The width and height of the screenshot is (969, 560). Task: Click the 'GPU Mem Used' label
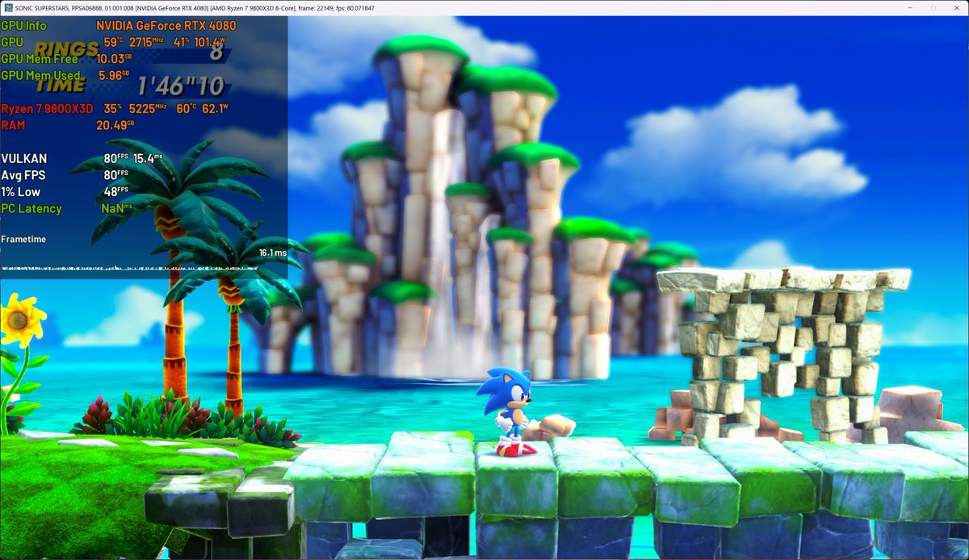[x=40, y=75]
